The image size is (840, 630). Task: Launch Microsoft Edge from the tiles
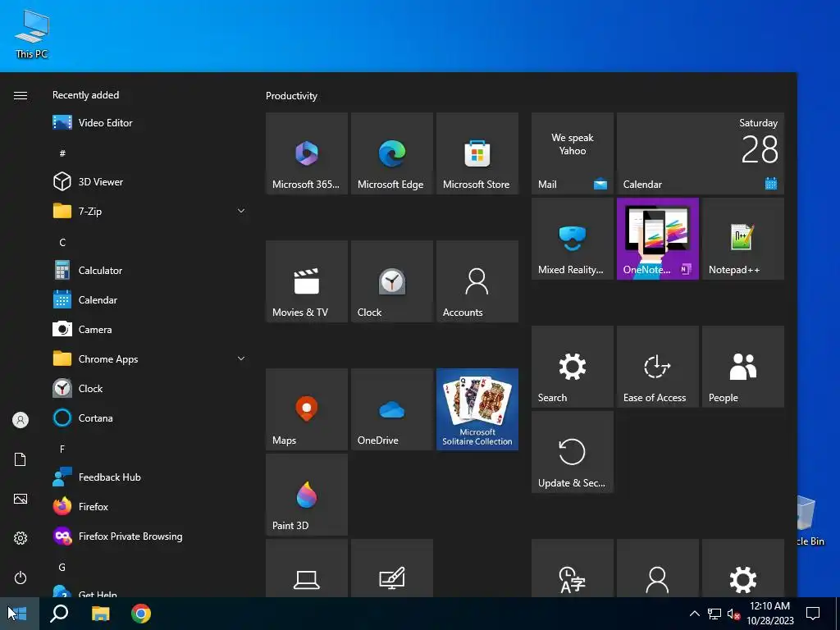pyautogui.click(x=391, y=153)
